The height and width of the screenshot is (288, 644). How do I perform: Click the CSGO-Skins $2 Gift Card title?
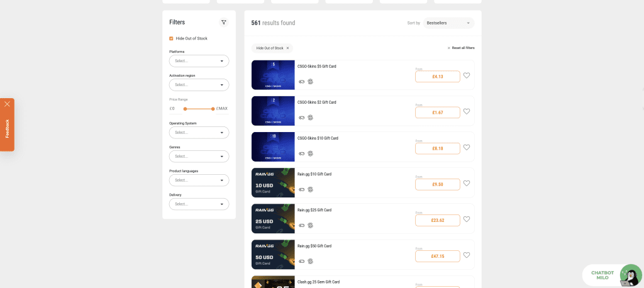(x=317, y=102)
